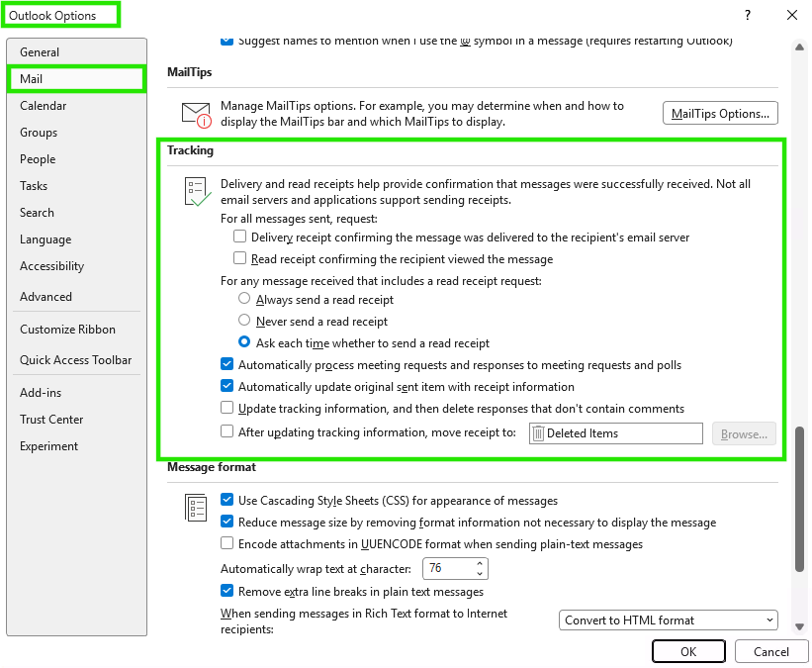Screen dimensions: 812x668
Task: Open the Trust Center category
Action: point(76,420)
